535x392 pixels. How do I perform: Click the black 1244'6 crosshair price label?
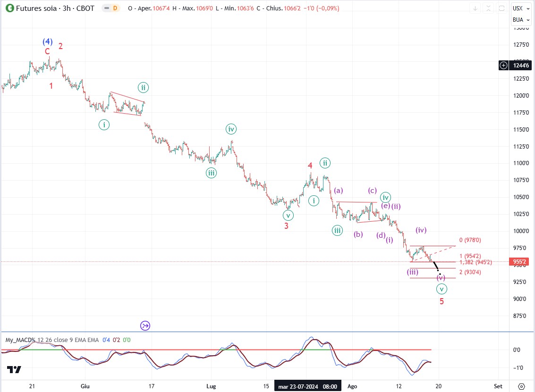click(x=521, y=65)
